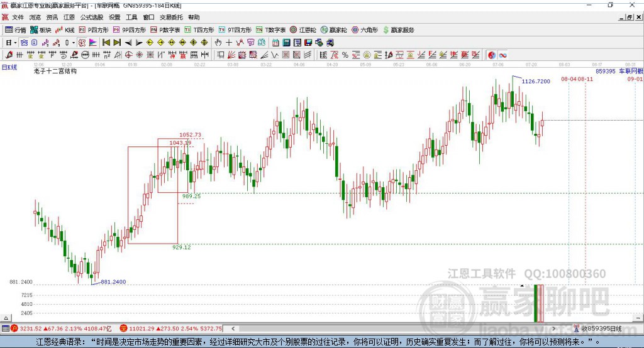Jump to first bar icon

(x=106, y=42)
